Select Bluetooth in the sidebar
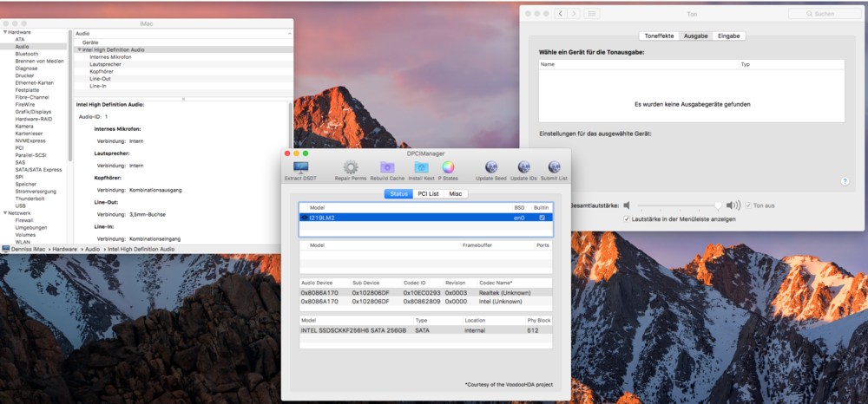 [27, 54]
